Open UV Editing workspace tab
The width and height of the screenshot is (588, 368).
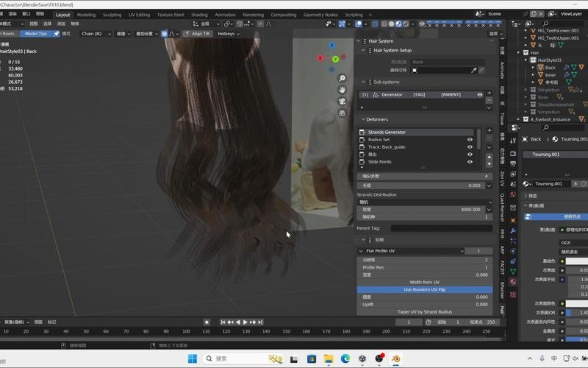coord(139,15)
